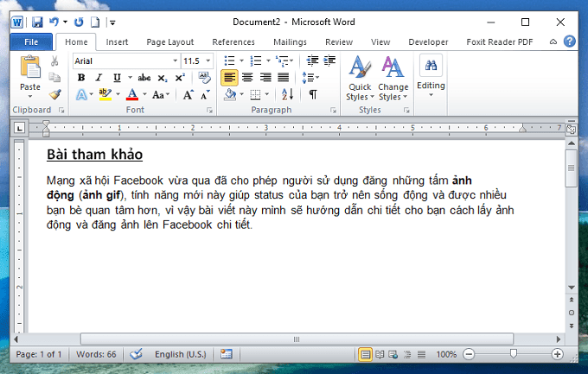Switch to Web Layout view
The image size is (588, 374).
click(x=393, y=354)
